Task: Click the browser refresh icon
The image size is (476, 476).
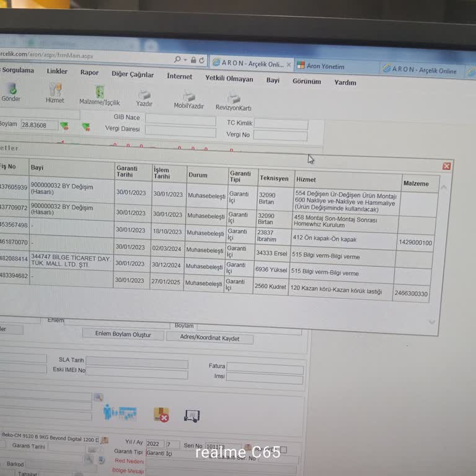Action: (x=201, y=60)
